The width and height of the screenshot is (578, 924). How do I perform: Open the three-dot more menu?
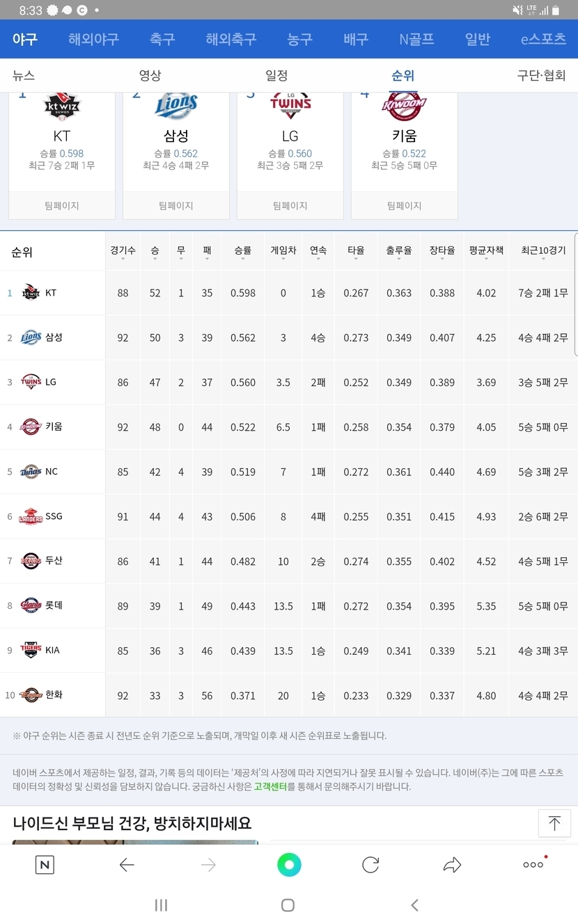coord(533,865)
